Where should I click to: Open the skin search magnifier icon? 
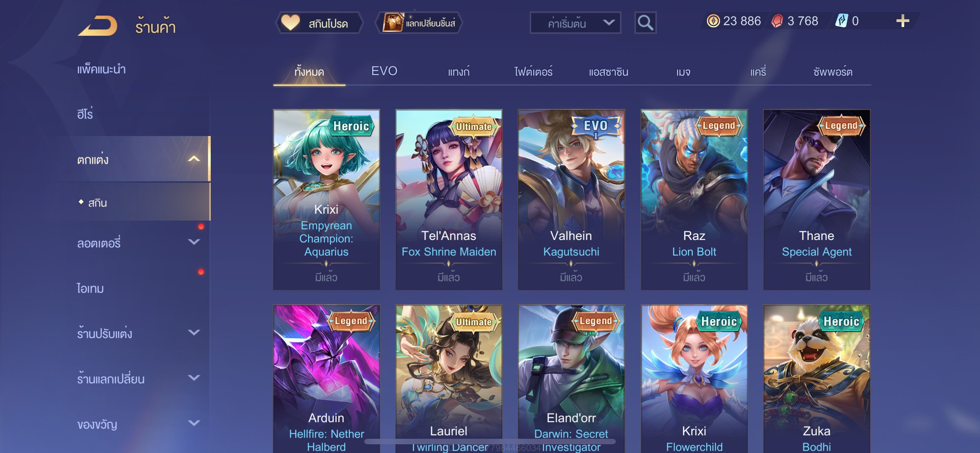pyautogui.click(x=645, y=23)
